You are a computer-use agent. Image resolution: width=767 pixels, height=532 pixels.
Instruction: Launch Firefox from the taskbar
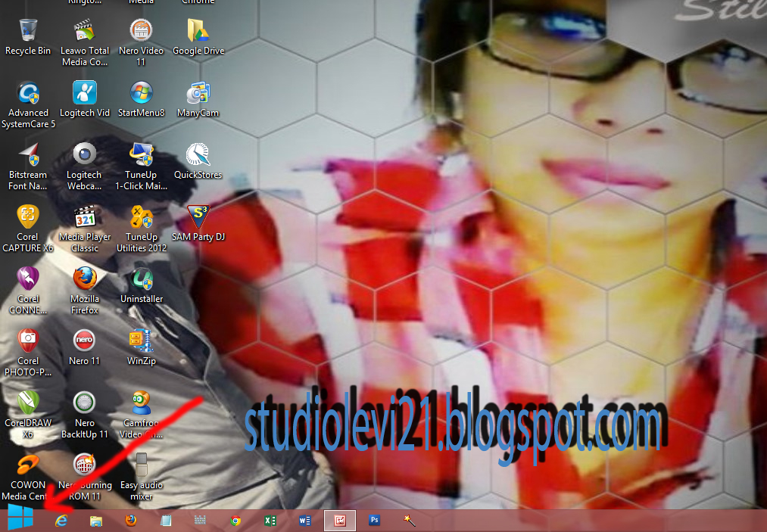pyautogui.click(x=130, y=521)
